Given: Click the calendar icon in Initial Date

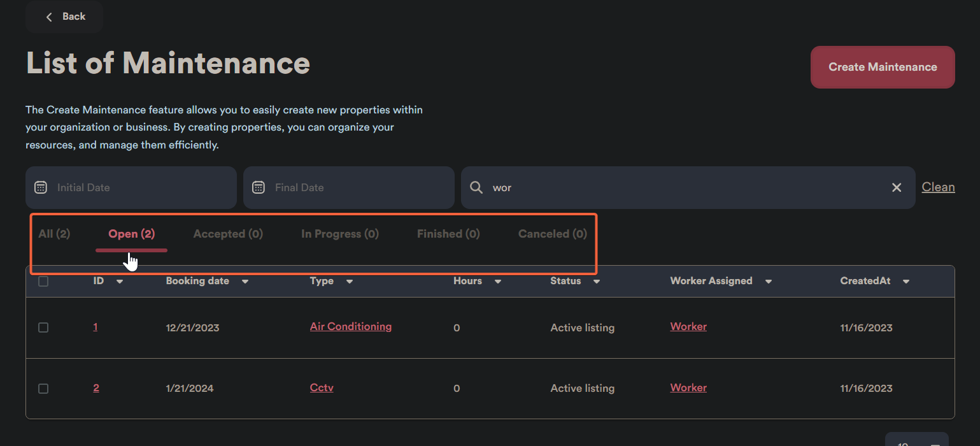Looking at the screenshot, I should point(41,187).
